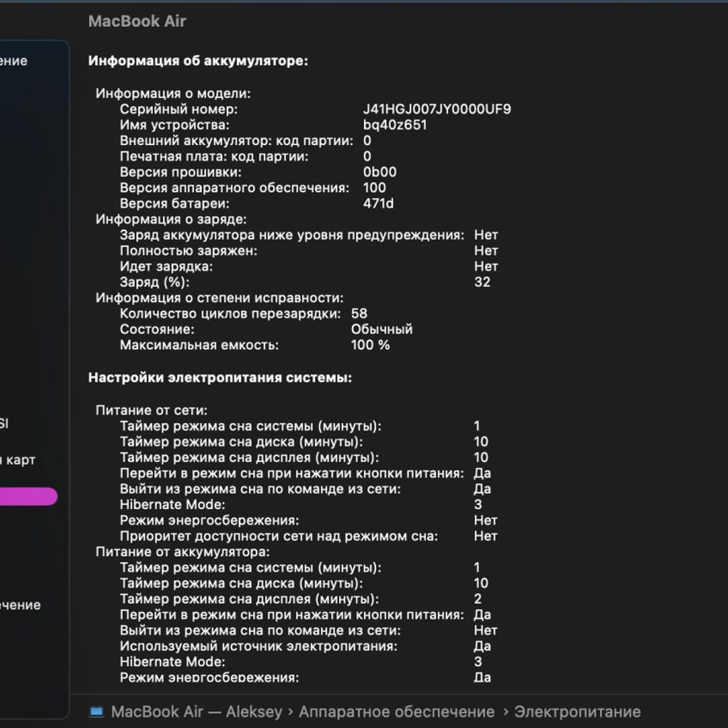Viewport: 728px width, 728px height.
Task: Select the 'Питание от сети:' subheading
Action: pos(151,410)
